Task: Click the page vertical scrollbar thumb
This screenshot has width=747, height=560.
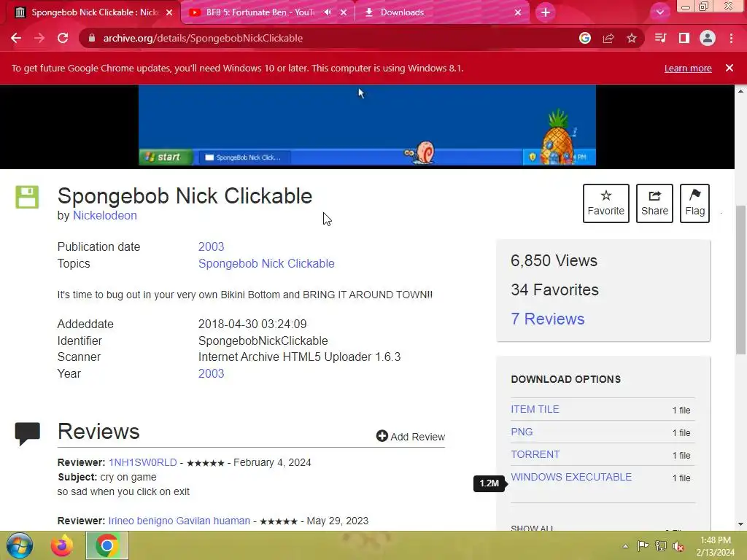Action: click(x=740, y=280)
